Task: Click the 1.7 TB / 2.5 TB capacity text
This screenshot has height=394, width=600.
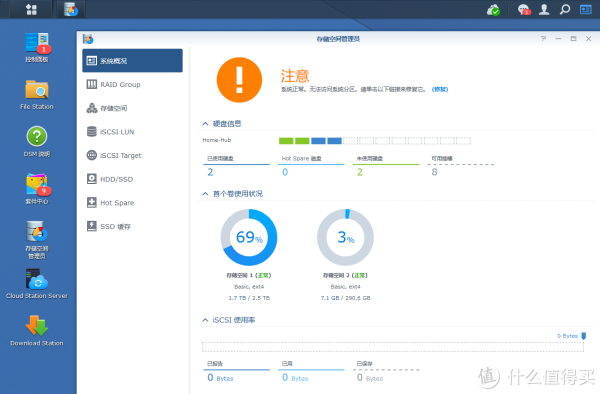Action: pos(249,298)
